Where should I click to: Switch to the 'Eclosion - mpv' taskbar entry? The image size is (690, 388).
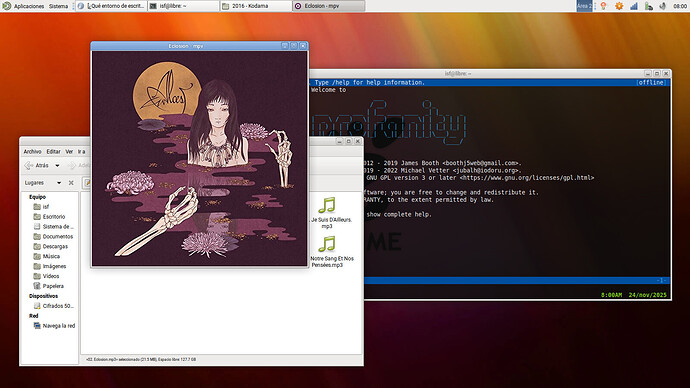(x=328, y=6)
